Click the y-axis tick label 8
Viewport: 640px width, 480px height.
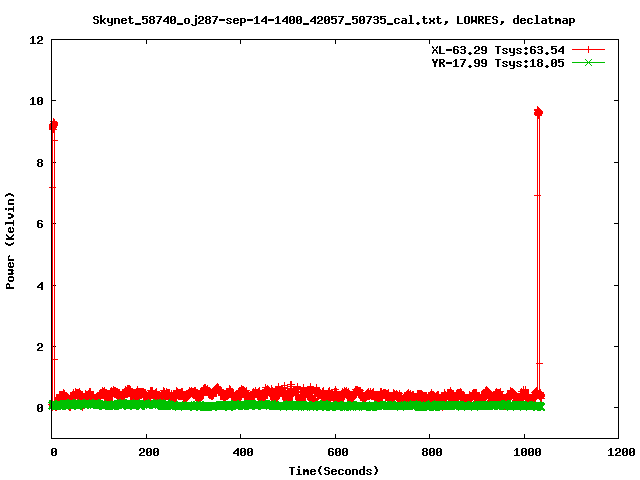click(x=40, y=163)
